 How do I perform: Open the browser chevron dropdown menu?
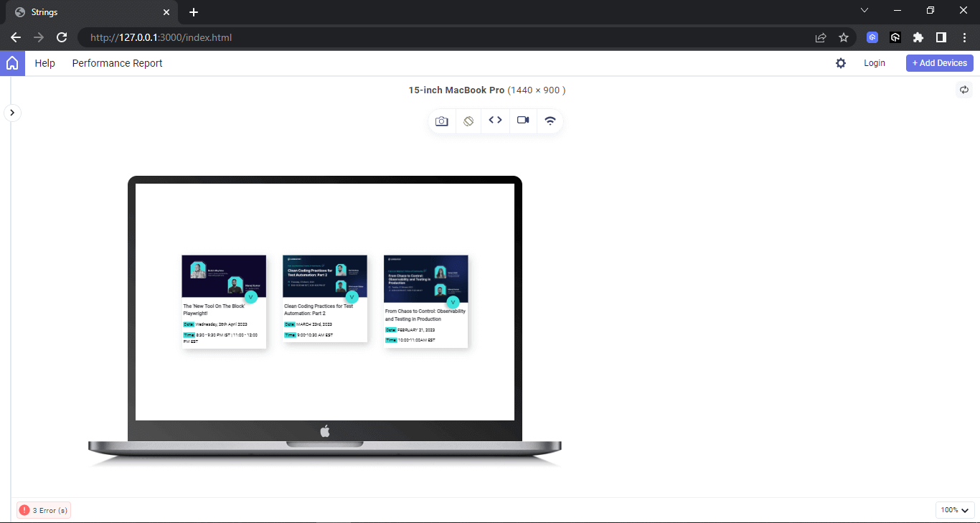(864, 10)
